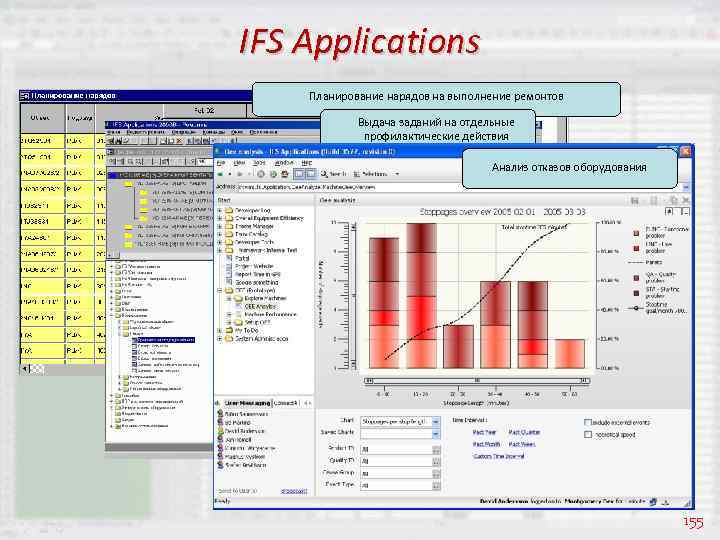
Task: Expand the Event Manager folder
Action: pyautogui.click(x=219, y=226)
